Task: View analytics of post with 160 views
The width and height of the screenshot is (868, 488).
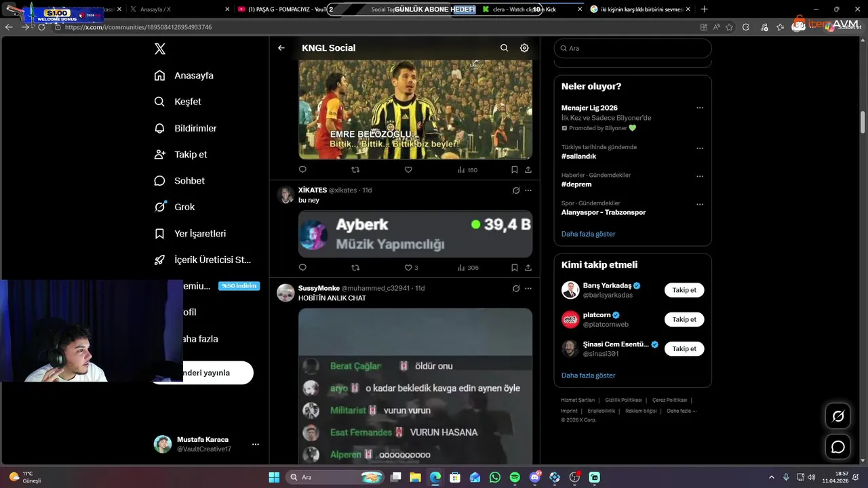Action: (468, 170)
